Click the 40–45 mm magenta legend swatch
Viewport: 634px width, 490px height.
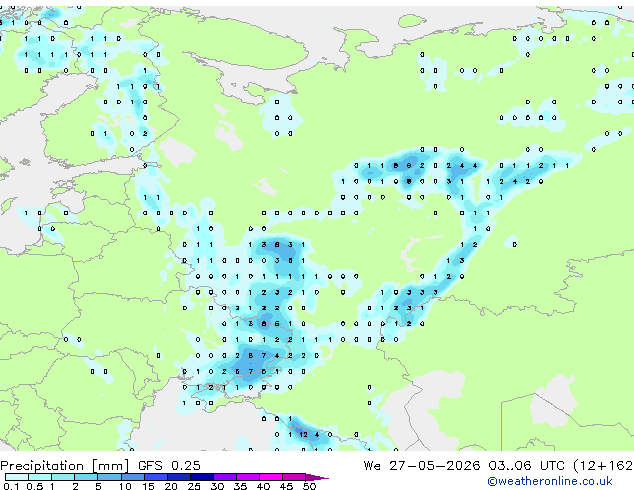point(271,477)
